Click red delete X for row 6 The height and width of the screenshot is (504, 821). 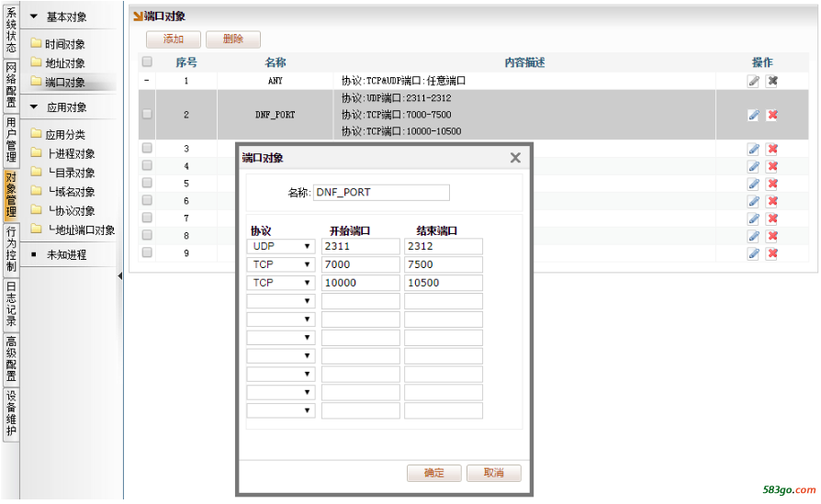771,201
